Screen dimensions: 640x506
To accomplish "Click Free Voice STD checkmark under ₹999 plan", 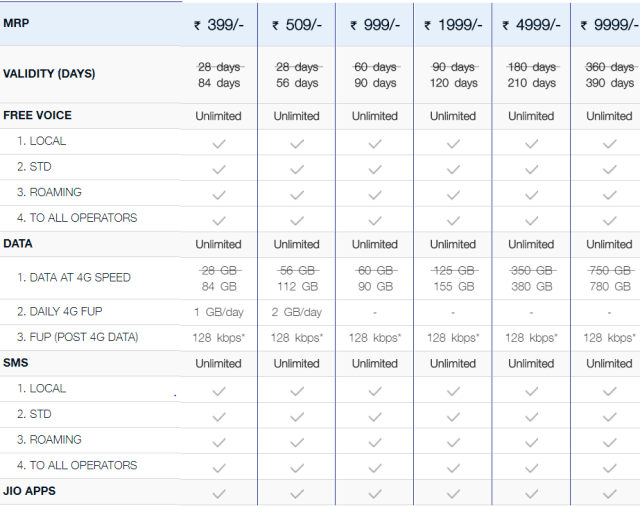I will point(375,168).
